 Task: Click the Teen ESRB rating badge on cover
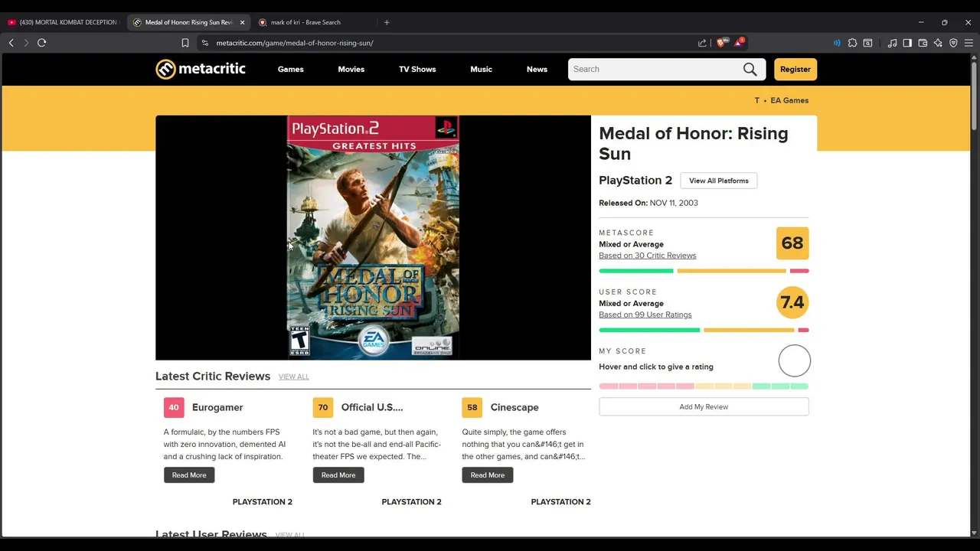click(x=299, y=341)
